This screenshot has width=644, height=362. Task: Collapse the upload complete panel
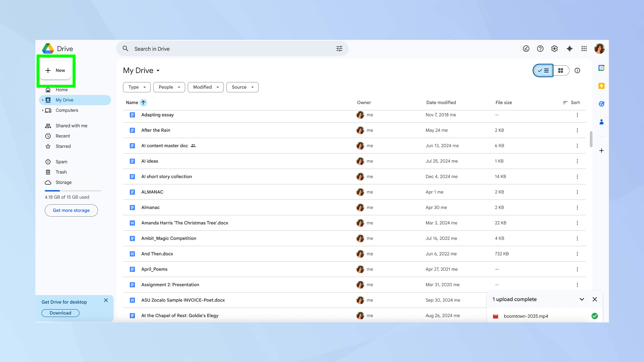pos(582,299)
